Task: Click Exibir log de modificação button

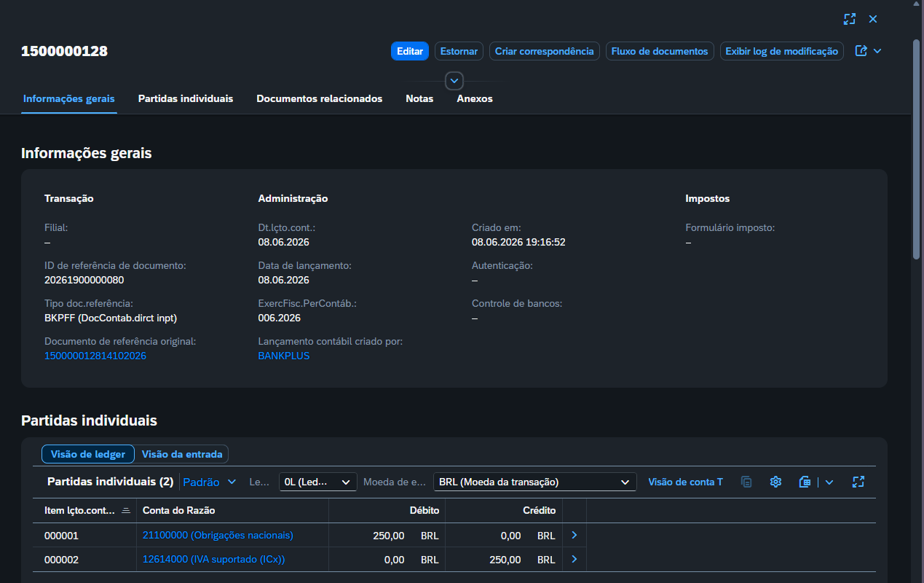Action: [782, 51]
